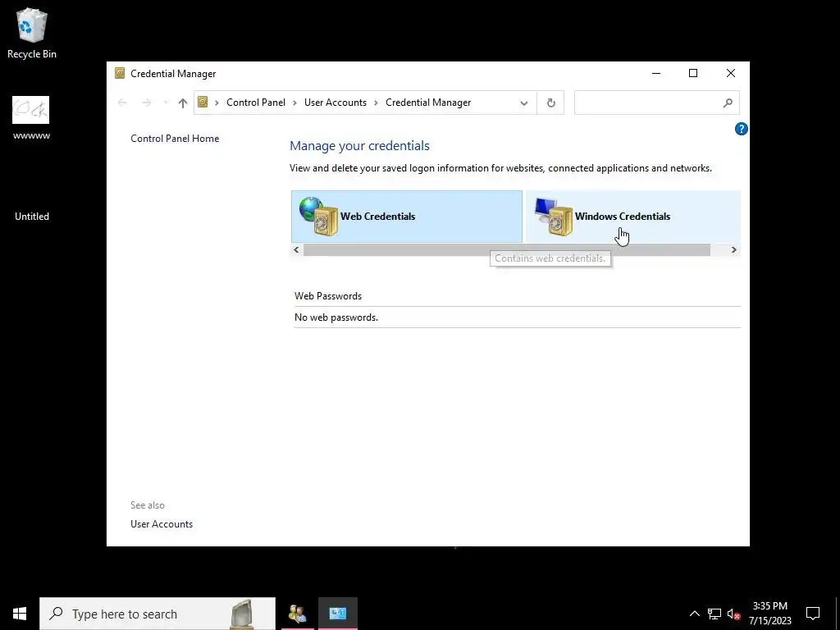Refresh the Credential Manager page
The height and width of the screenshot is (630, 840).
pos(550,103)
